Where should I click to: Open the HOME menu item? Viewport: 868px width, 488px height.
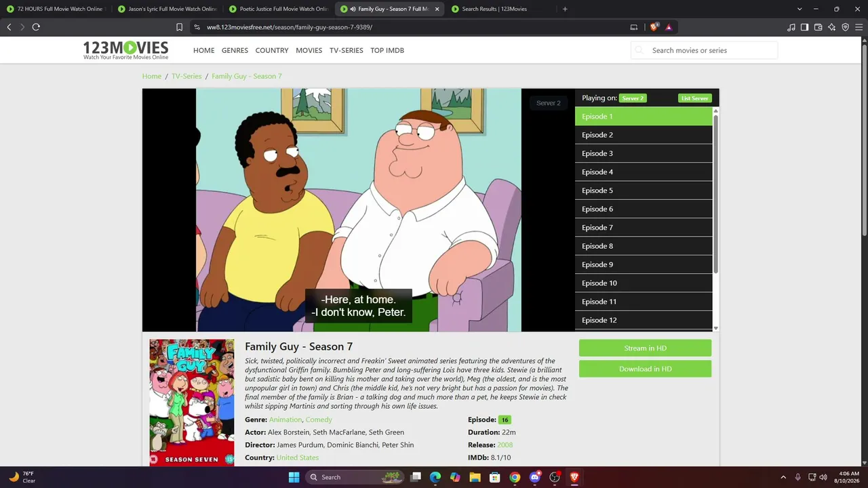click(203, 50)
